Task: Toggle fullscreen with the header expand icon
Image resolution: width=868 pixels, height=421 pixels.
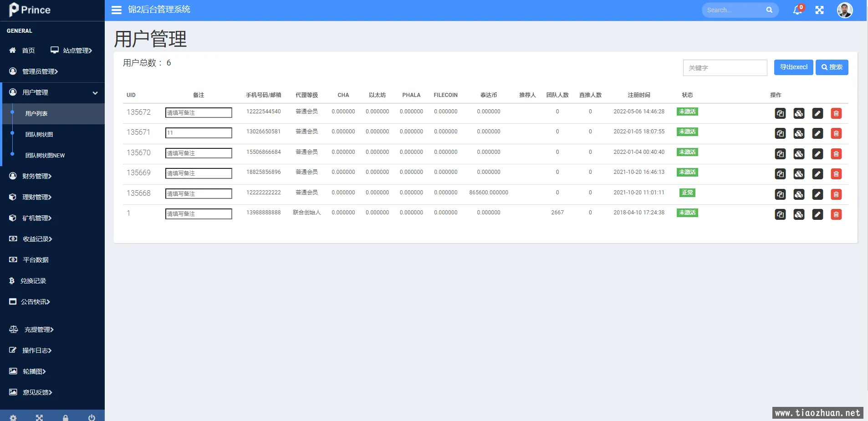Action: 819,10
